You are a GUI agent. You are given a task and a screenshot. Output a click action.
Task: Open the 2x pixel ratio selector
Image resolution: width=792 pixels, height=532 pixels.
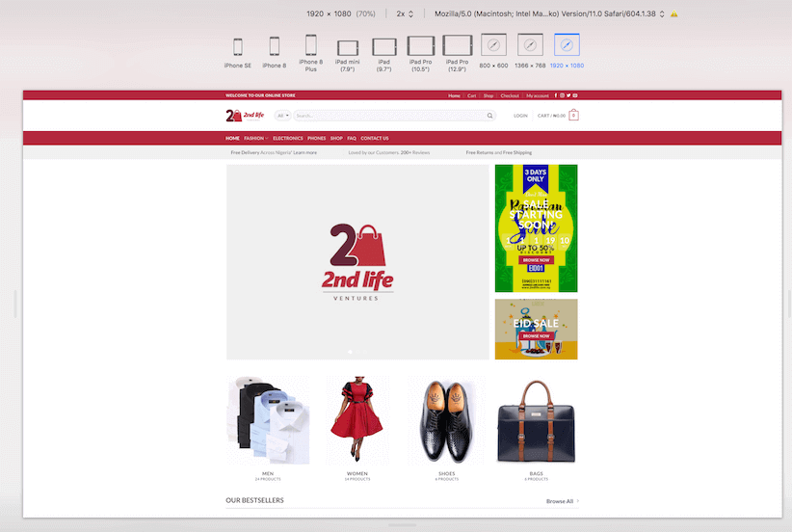click(405, 13)
